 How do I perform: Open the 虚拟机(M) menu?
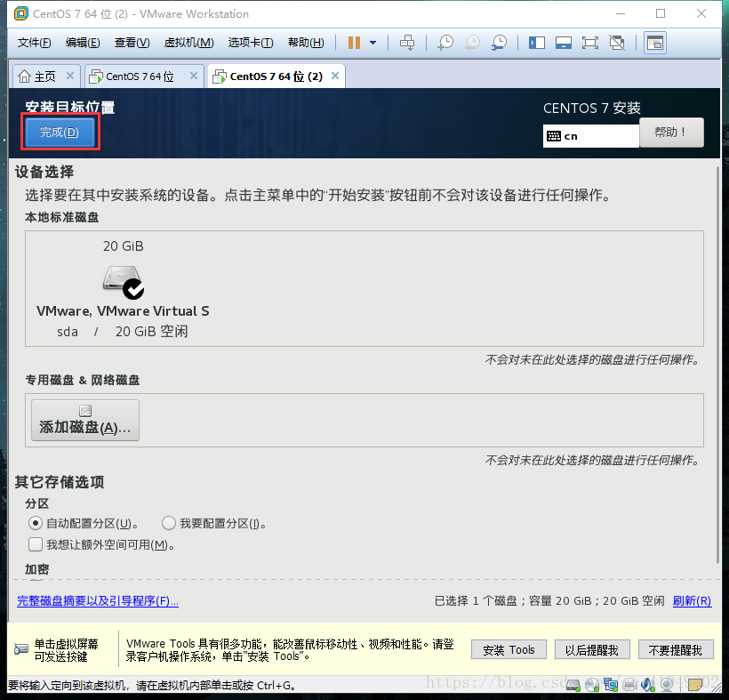click(x=188, y=43)
